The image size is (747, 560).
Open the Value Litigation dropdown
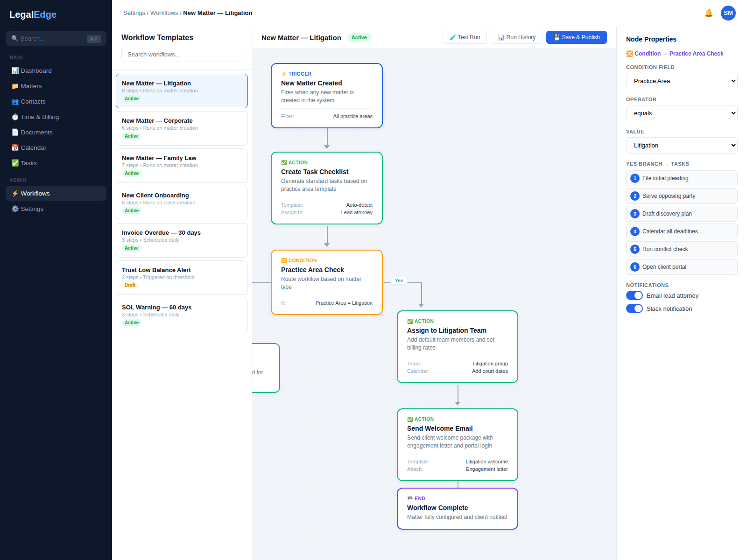click(682, 146)
